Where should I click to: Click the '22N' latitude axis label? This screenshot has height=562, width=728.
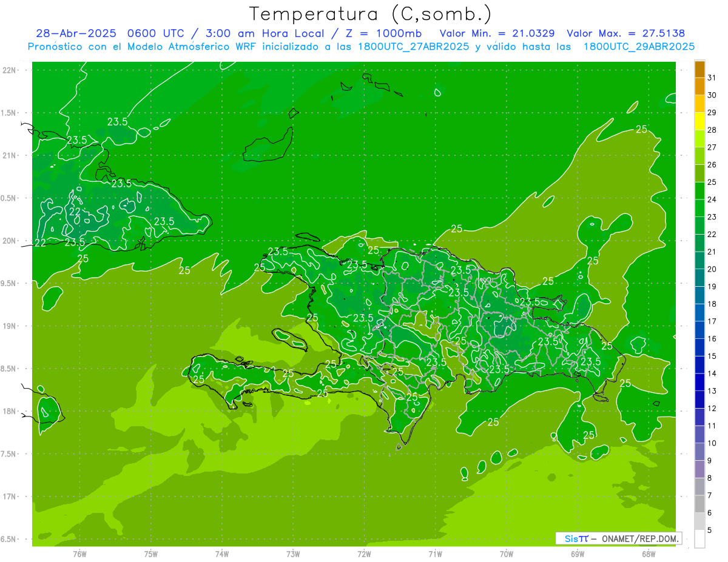click(8, 70)
